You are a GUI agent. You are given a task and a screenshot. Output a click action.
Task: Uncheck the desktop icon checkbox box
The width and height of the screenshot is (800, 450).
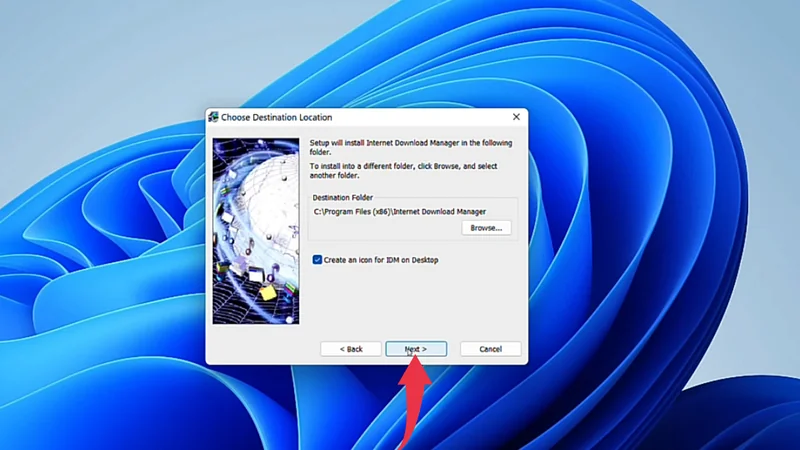[317, 260]
